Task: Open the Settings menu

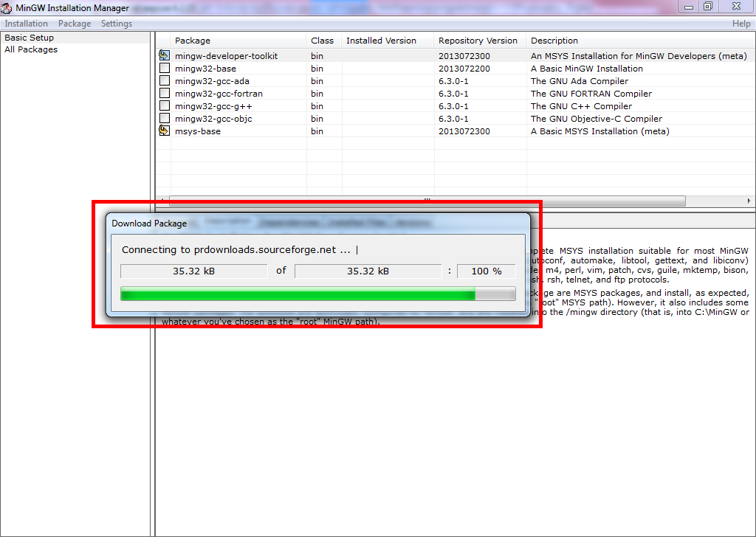Action: [117, 24]
